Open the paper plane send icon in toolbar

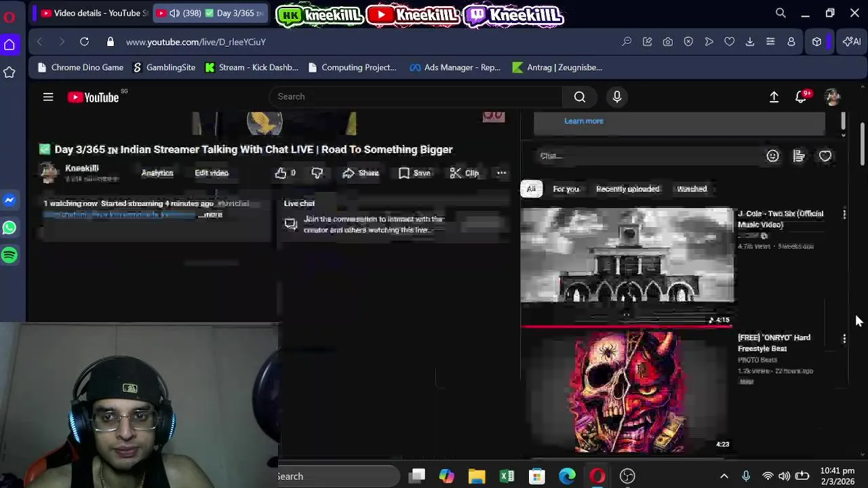[x=709, y=42]
